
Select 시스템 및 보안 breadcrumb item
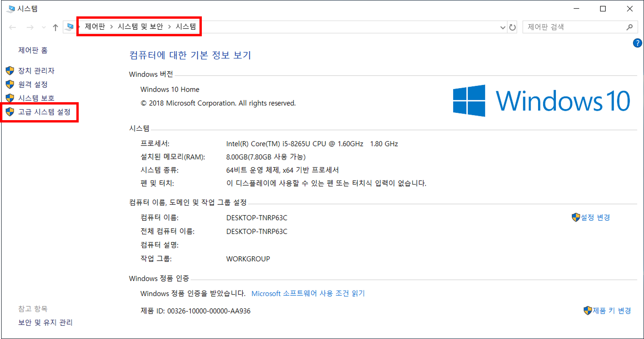pos(140,27)
